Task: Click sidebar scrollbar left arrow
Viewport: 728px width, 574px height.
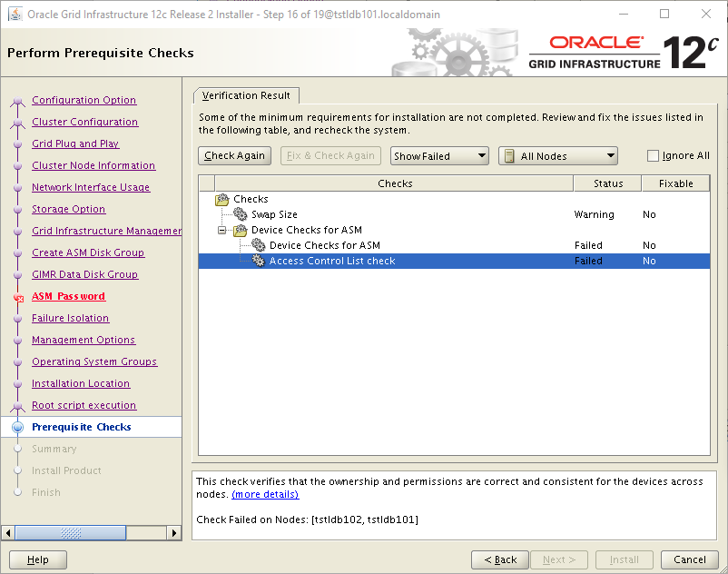Action: click(8, 532)
